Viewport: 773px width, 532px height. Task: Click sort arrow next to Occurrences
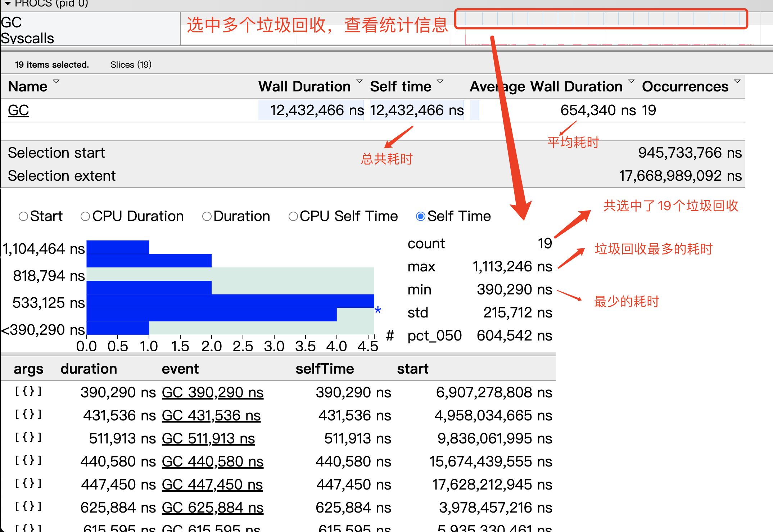pos(737,81)
